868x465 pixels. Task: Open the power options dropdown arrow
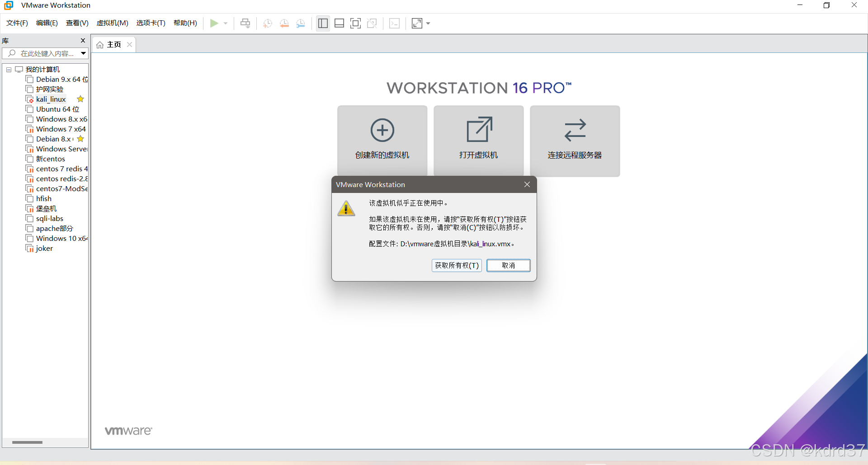click(226, 23)
